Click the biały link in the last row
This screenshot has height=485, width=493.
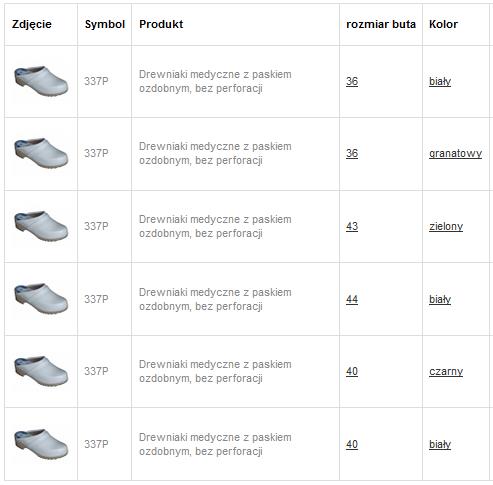pos(440,445)
